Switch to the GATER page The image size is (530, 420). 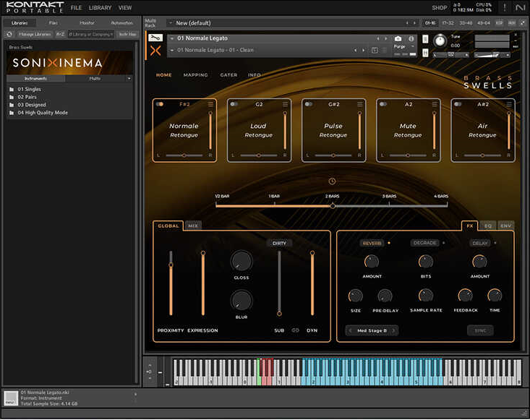point(228,75)
